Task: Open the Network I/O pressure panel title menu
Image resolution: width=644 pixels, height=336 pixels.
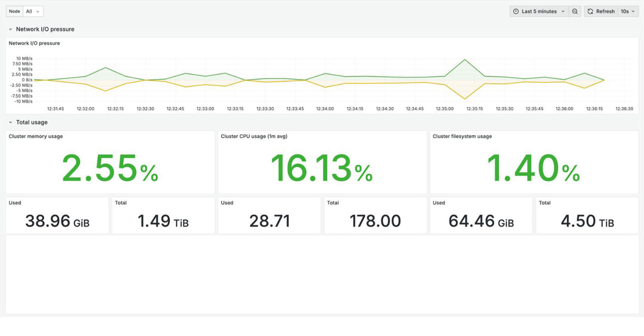Action: coord(34,43)
